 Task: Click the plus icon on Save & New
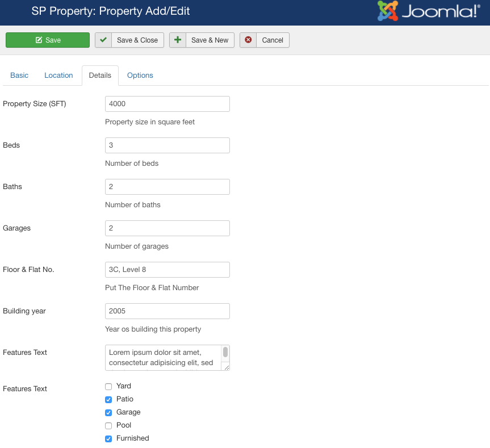178,40
